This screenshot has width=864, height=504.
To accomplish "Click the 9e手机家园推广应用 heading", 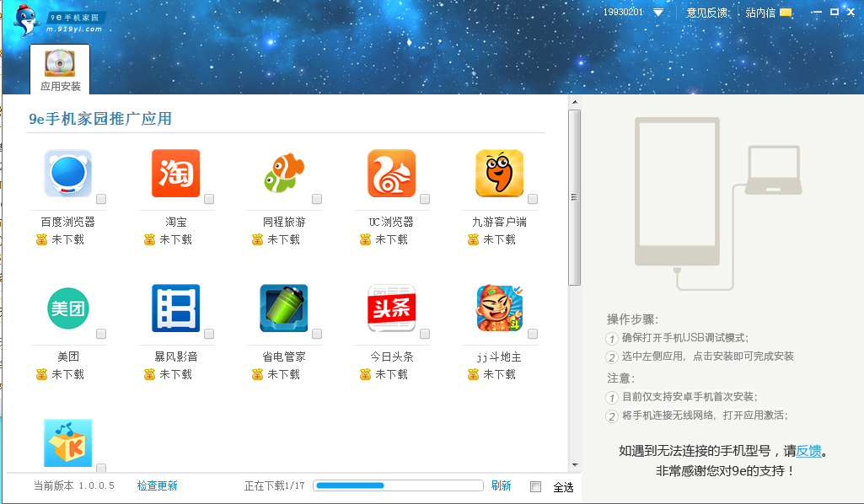I will coord(100,119).
